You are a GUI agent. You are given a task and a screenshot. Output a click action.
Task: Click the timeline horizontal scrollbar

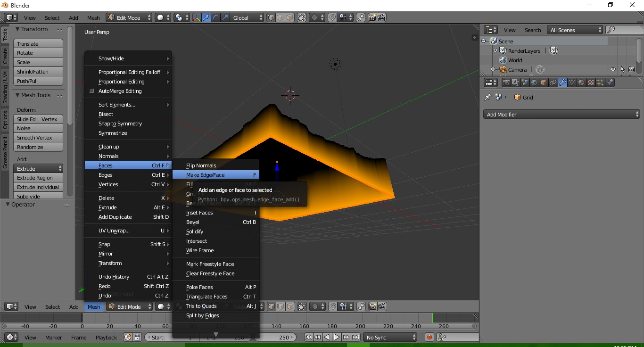click(239, 326)
